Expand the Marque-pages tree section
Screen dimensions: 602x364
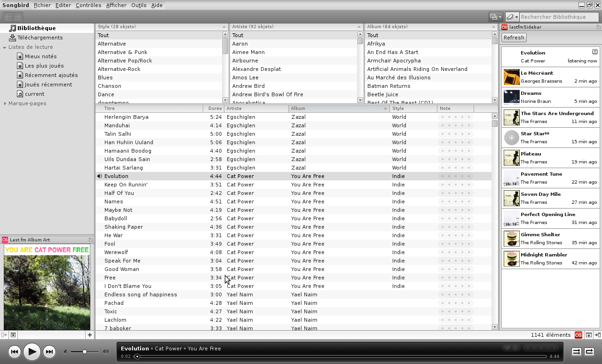[5, 103]
